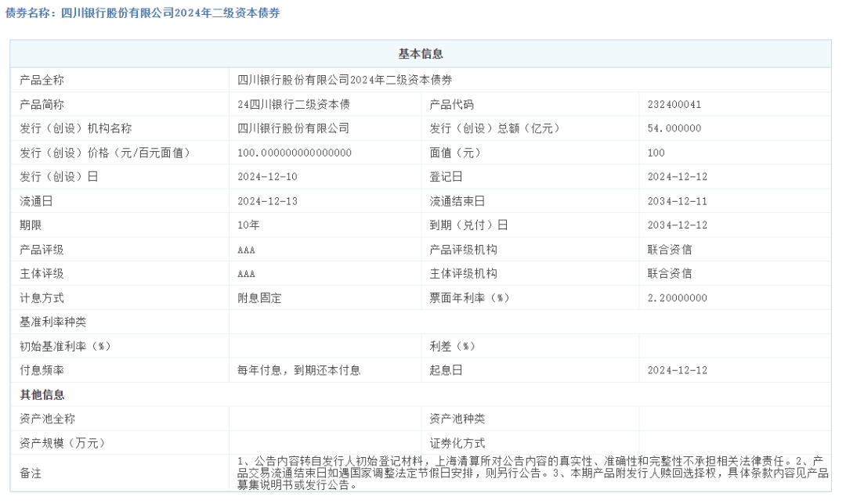Select the issue date 2024-12-10

[x=268, y=177]
